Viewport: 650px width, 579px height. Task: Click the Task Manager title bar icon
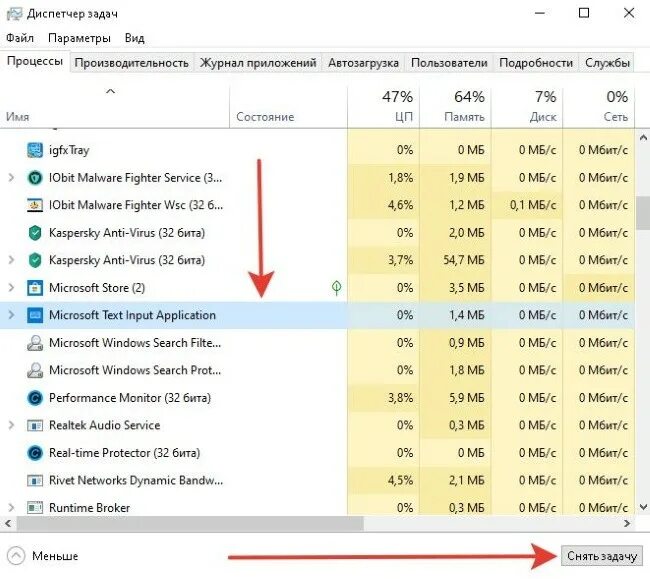14,14
